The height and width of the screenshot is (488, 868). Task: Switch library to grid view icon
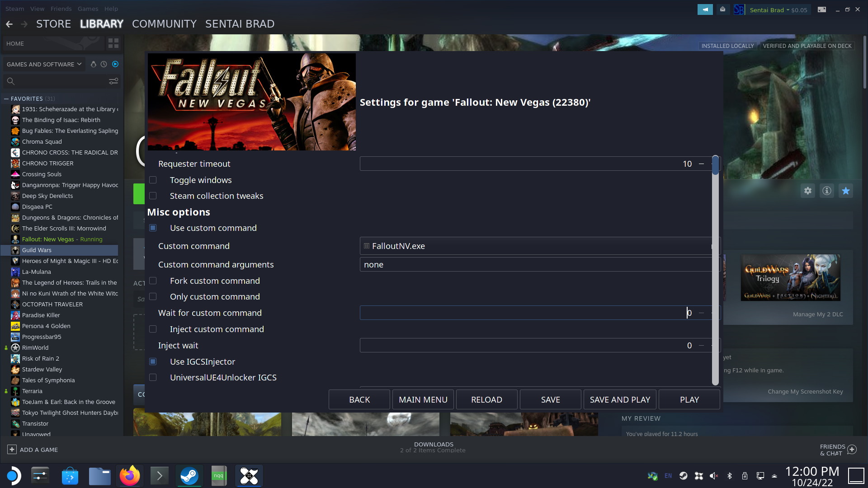pos(113,43)
